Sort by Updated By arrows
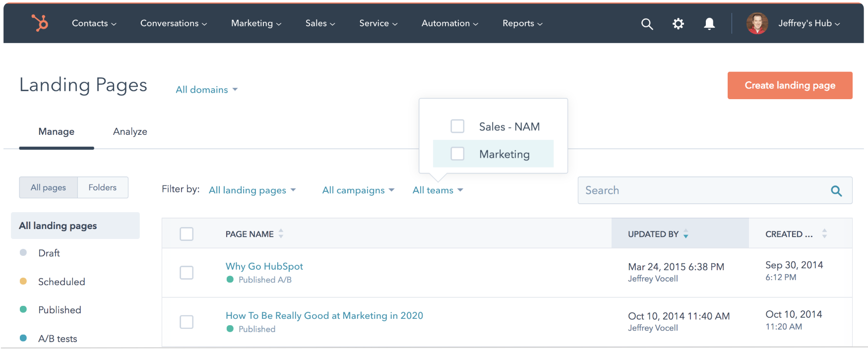Viewport: 868px width, 350px height. [x=685, y=233]
